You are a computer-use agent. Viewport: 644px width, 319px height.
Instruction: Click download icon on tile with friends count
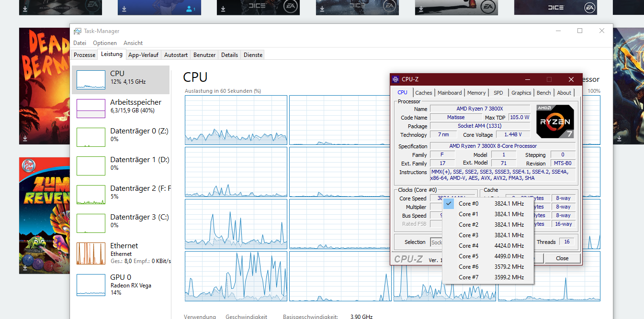pyautogui.click(x=124, y=9)
